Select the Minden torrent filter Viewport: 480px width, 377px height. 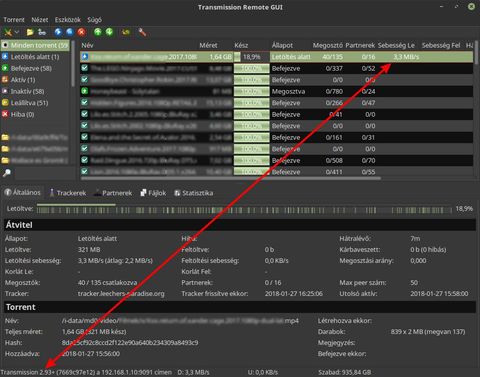pos(35,45)
